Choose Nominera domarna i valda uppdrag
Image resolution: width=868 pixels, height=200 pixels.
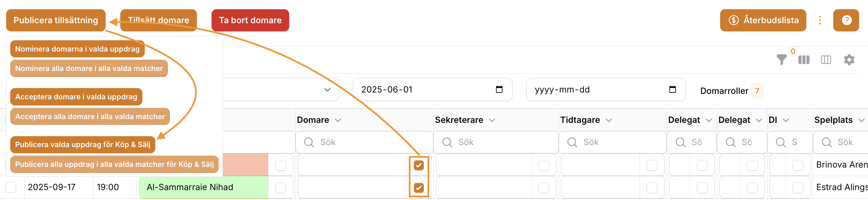pyautogui.click(x=77, y=49)
